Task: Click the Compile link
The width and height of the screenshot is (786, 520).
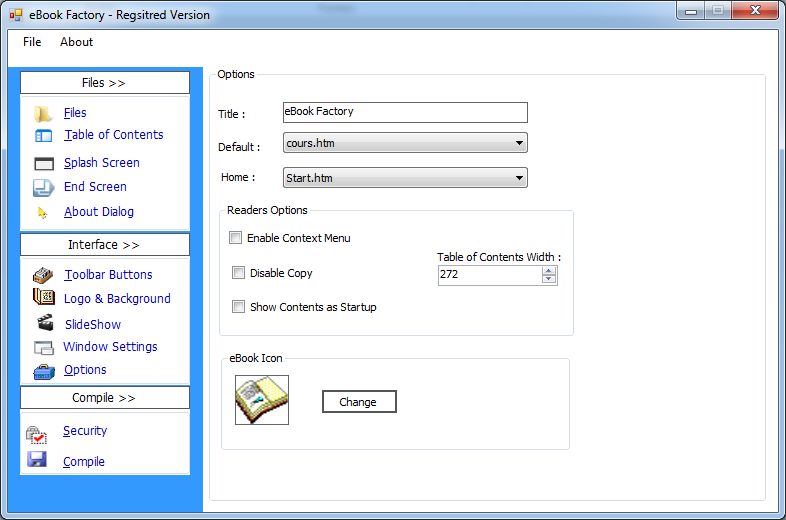Action: point(84,461)
